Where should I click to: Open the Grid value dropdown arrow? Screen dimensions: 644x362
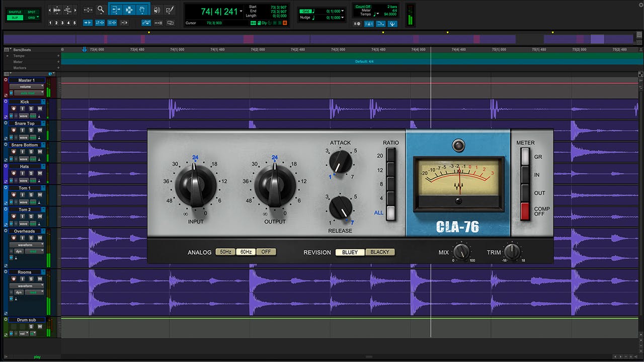coord(343,11)
